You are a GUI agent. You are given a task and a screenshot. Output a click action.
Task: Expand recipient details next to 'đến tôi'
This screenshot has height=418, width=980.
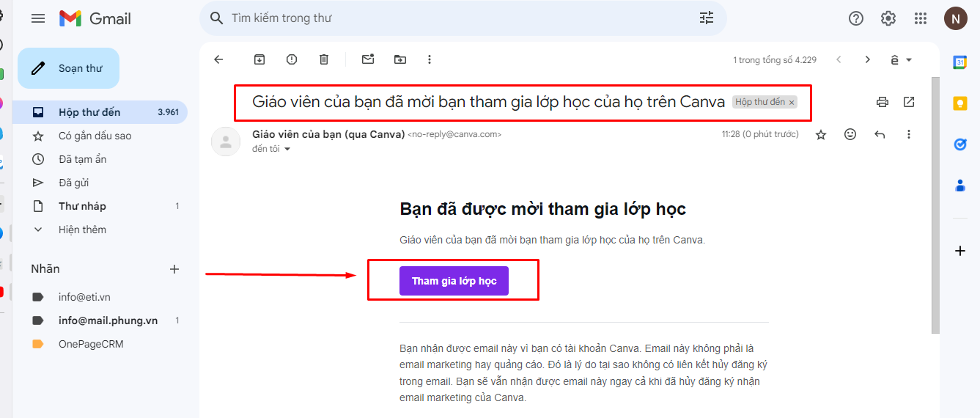(287, 149)
